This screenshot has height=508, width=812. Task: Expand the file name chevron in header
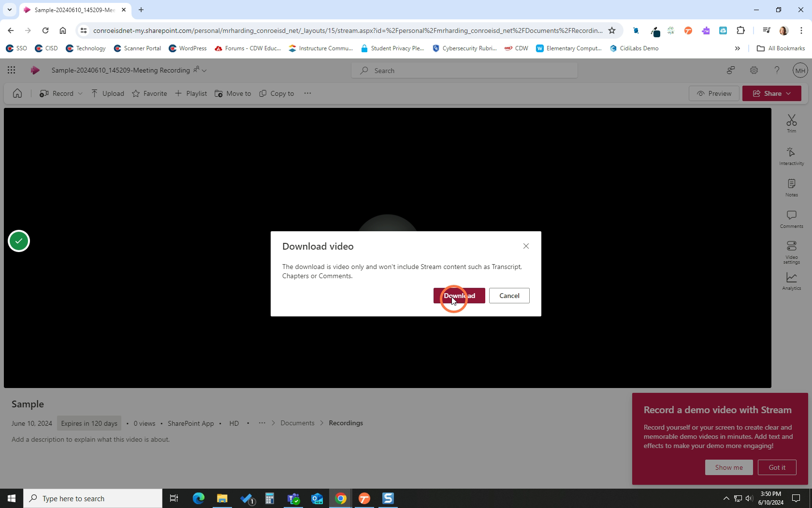tap(204, 71)
